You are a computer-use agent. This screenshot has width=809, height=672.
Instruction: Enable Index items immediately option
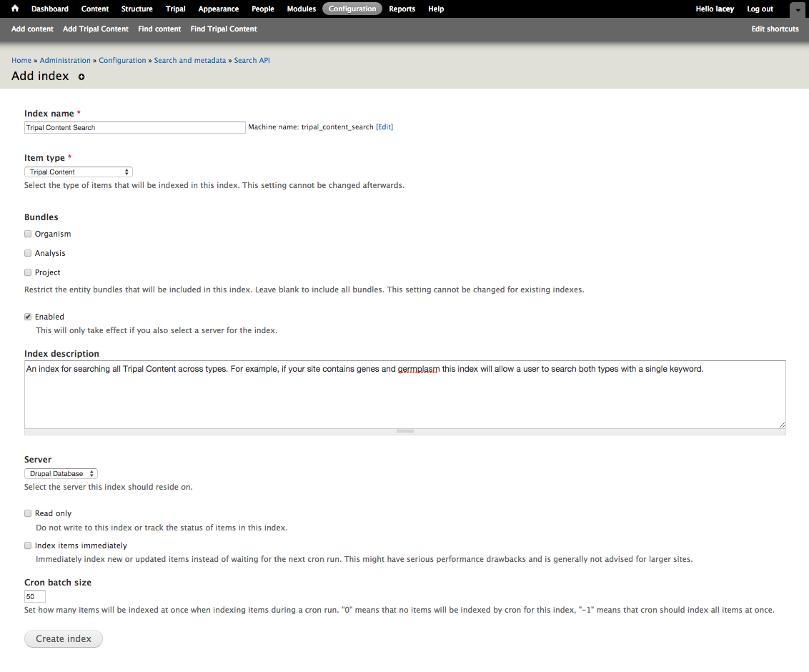(x=28, y=545)
